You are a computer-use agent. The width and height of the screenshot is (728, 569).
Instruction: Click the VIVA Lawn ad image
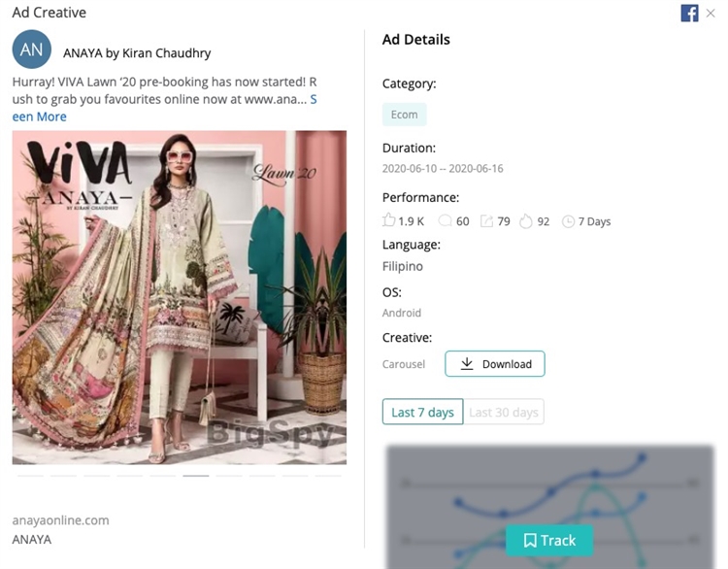[x=179, y=297]
